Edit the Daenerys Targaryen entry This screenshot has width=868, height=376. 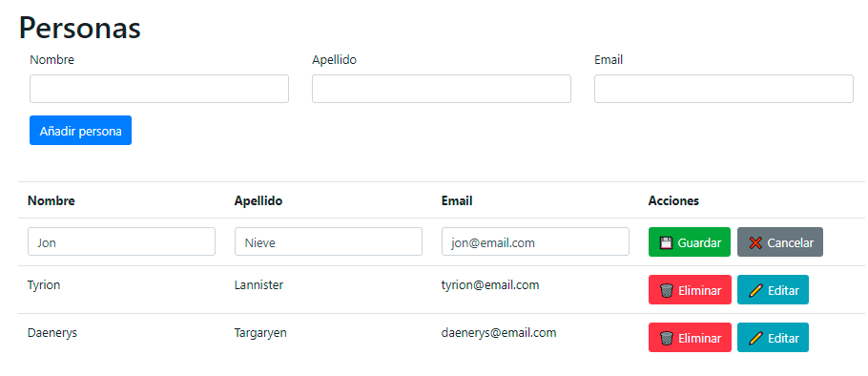pyautogui.click(x=773, y=338)
